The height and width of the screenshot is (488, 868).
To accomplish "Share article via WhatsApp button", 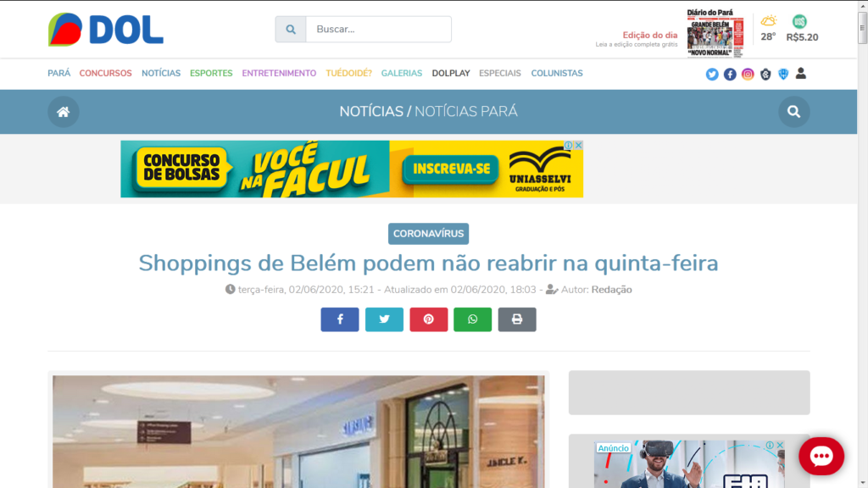I will [x=473, y=319].
